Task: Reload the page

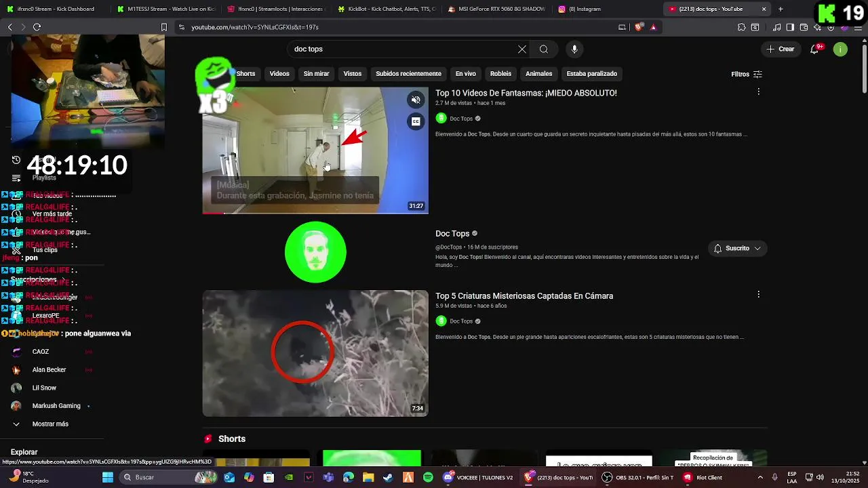Action: pos(37,27)
